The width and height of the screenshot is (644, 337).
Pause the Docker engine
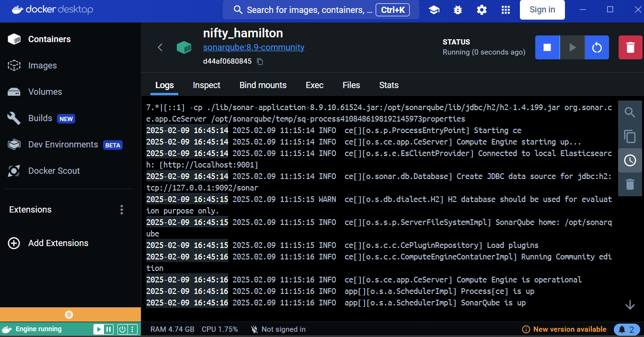(109, 329)
